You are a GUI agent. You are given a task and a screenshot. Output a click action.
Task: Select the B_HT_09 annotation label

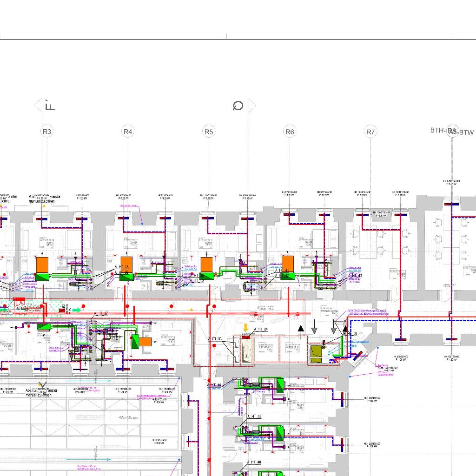tap(350, 334)
